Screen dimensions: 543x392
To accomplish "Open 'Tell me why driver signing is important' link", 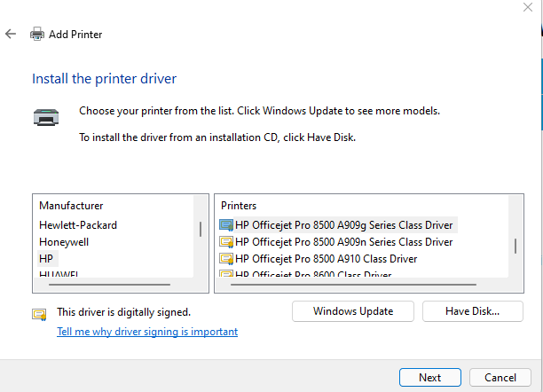I will tap(147, 332).
